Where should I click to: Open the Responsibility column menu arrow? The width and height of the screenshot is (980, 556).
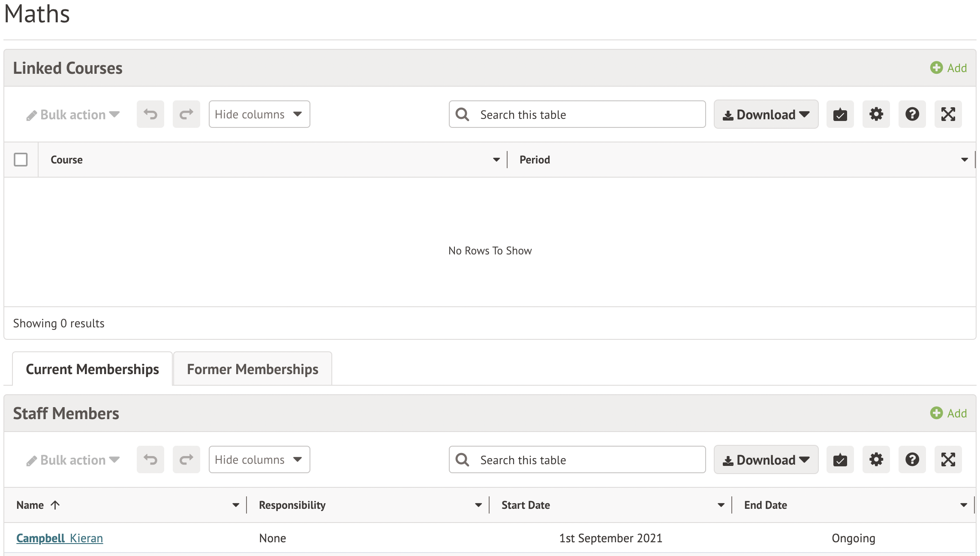(x=478, y=505)
